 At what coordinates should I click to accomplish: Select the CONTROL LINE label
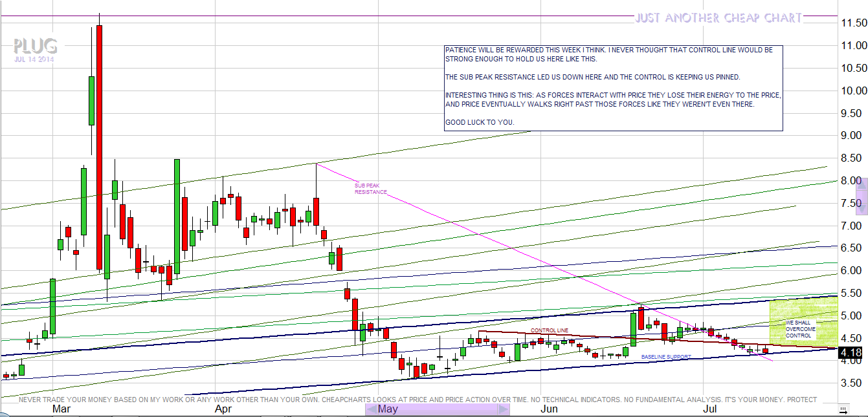coord(549,330)
